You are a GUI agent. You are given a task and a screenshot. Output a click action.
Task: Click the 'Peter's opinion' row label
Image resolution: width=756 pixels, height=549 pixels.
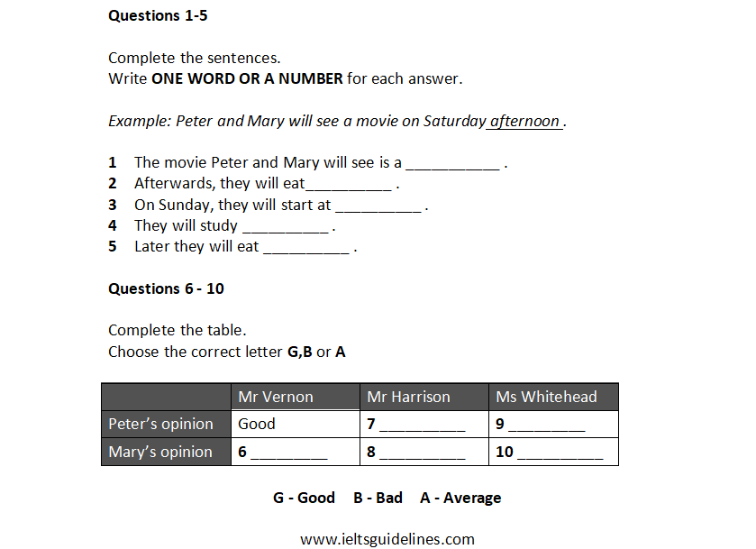tap(161, 424)
